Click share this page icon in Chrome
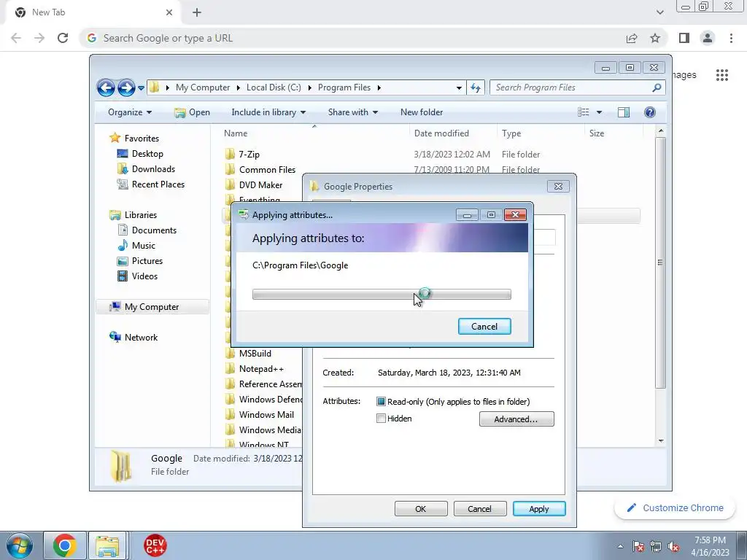Image resolution: width=747 pixels, height=560 pixels. coord(632,38)
